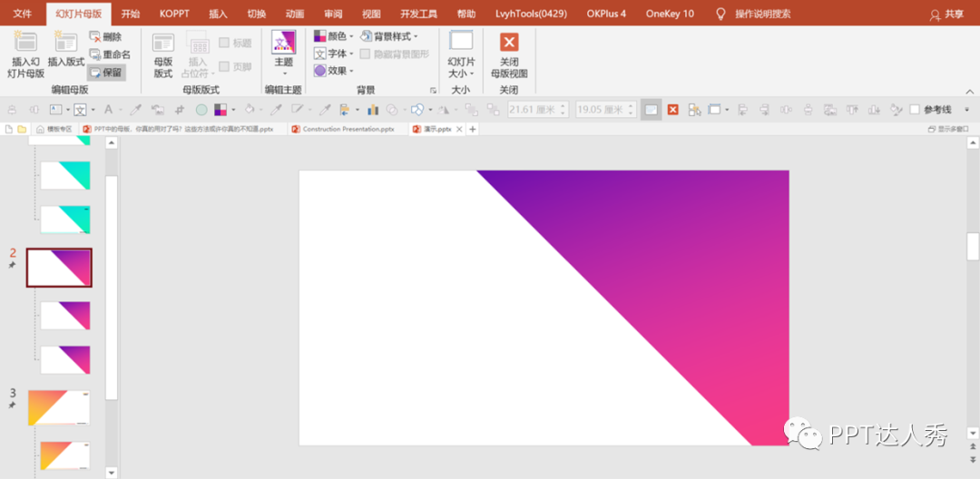
Task: Switch to the 插入 tab
Action: 218,14
